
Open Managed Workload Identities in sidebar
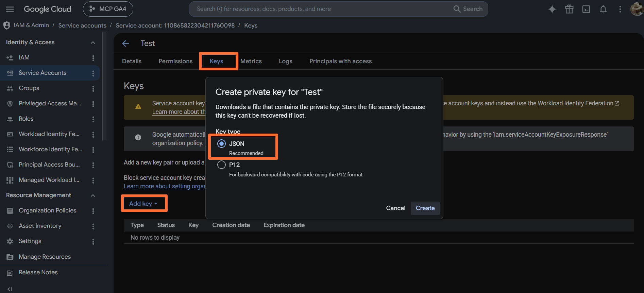(x=50, y=180)
